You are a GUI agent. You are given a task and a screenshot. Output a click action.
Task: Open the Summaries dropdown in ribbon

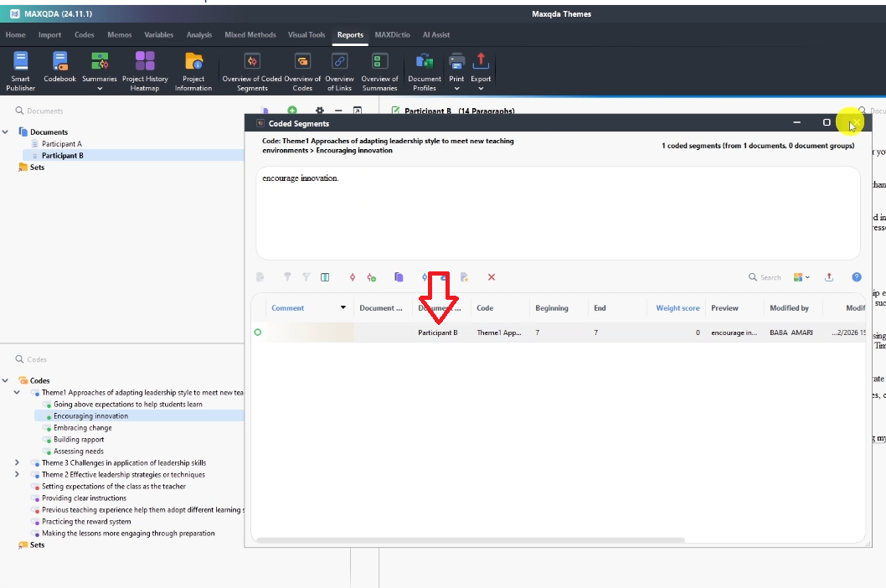coord(100,88)
